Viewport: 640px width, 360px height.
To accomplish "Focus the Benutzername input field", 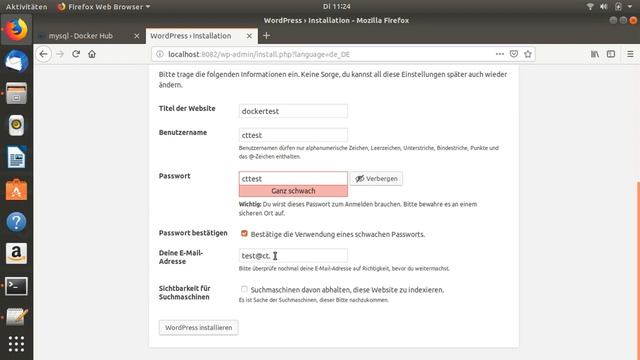I will coord(293,135).
